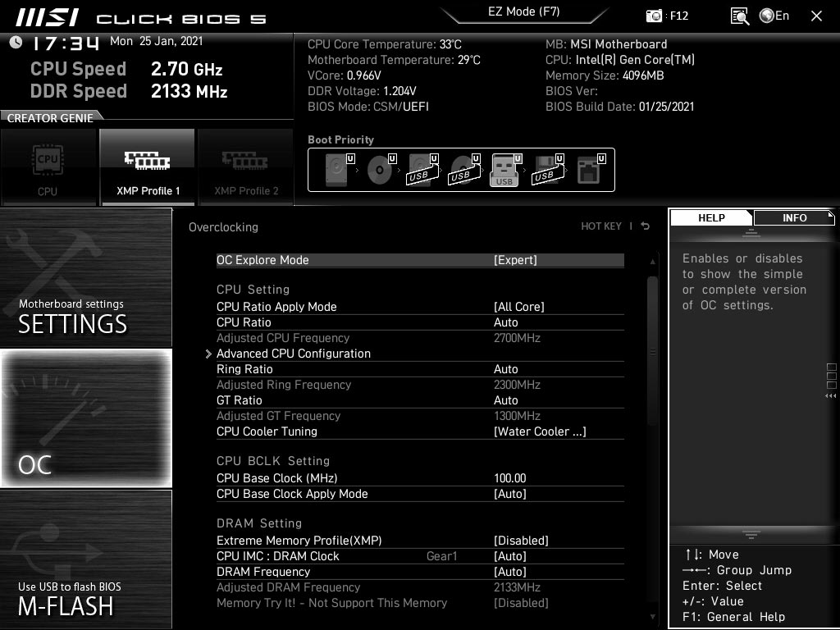The height and width of the screenshot is (630, 840).
Task: Select the optical disc boot device icon
Action: (x=381, y=170)
